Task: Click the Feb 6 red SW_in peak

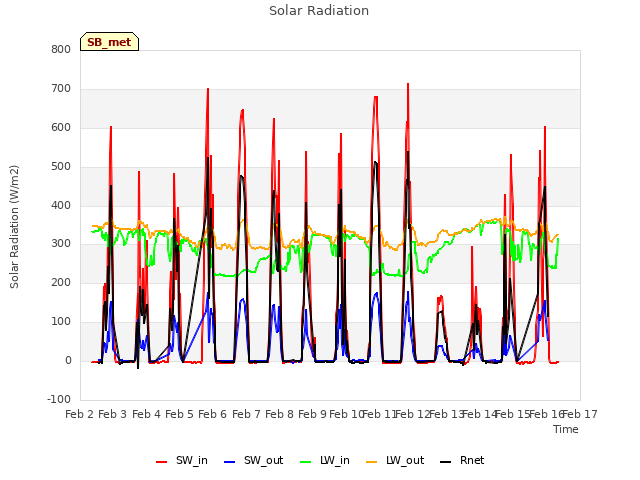Action: coord(208,89)
